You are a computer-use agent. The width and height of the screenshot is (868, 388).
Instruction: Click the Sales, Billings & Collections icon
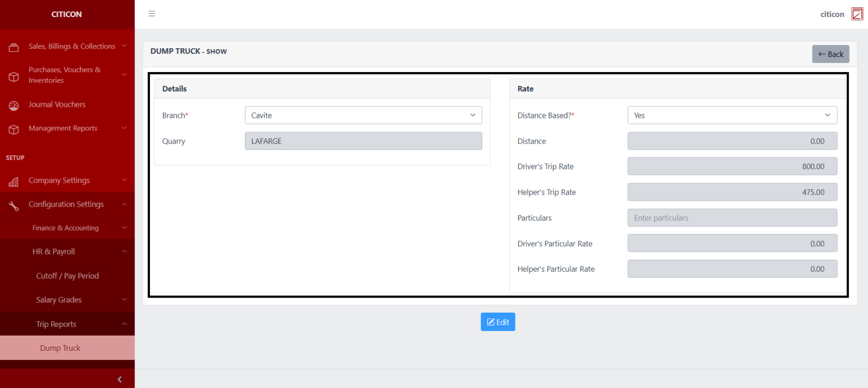[14, 47]
